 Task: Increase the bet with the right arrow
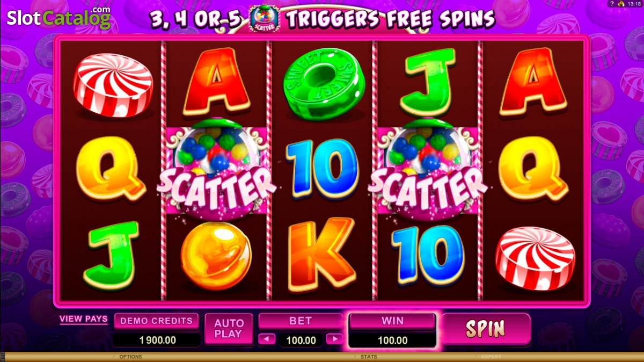tap(334, 339)
